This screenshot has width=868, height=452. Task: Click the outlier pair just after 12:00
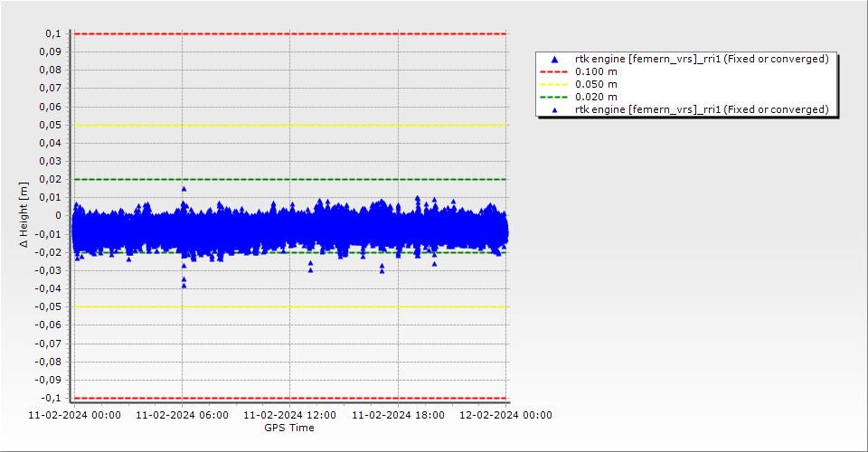(x=310, y=267)
